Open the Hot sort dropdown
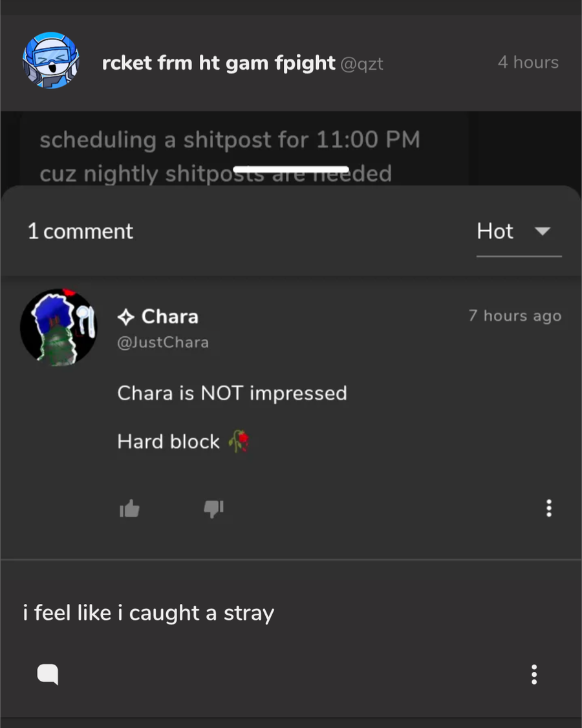582x728 pixels. coord(495,231)
